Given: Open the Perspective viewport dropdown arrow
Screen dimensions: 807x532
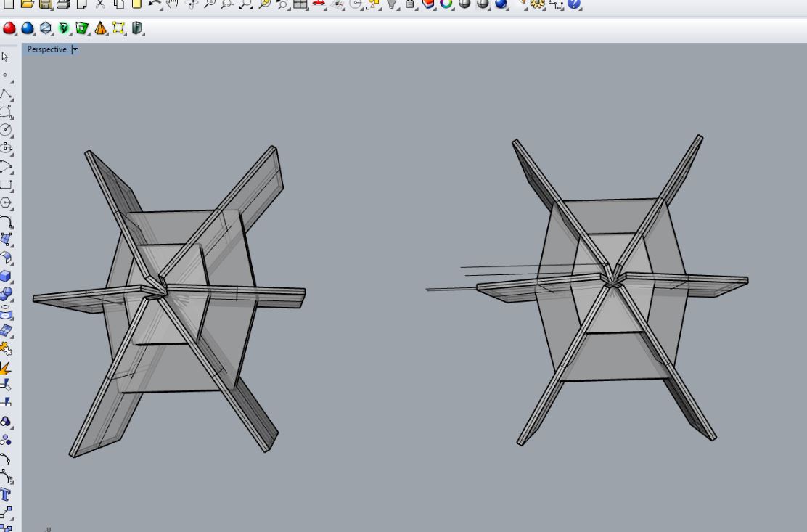Looking at the screenshot, I should pos(75,49).
